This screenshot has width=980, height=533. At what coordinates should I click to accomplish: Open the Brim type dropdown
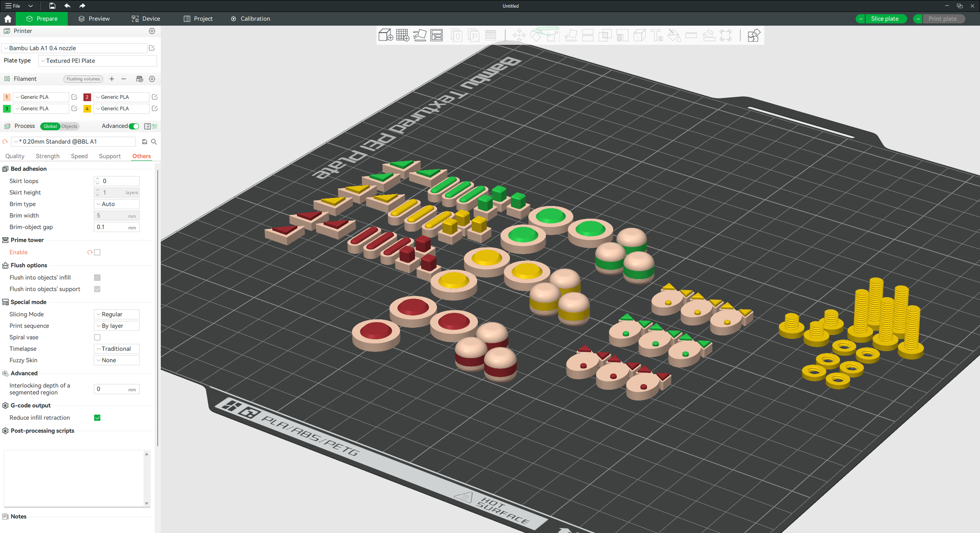click(117, 204)
